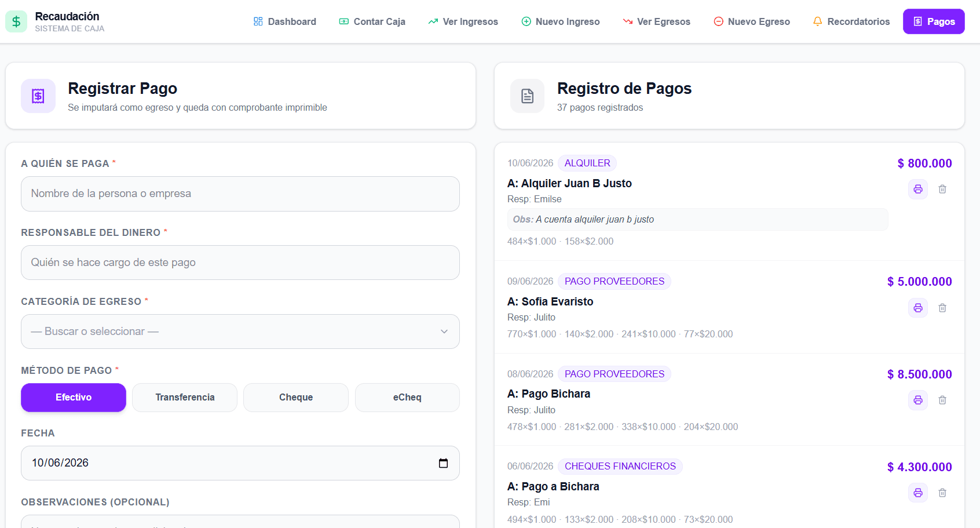Image resolution: width=980 pixels, height=528 pixels.
Task: Click the 37 pagos registrados counter
Action: coord(600,108)
